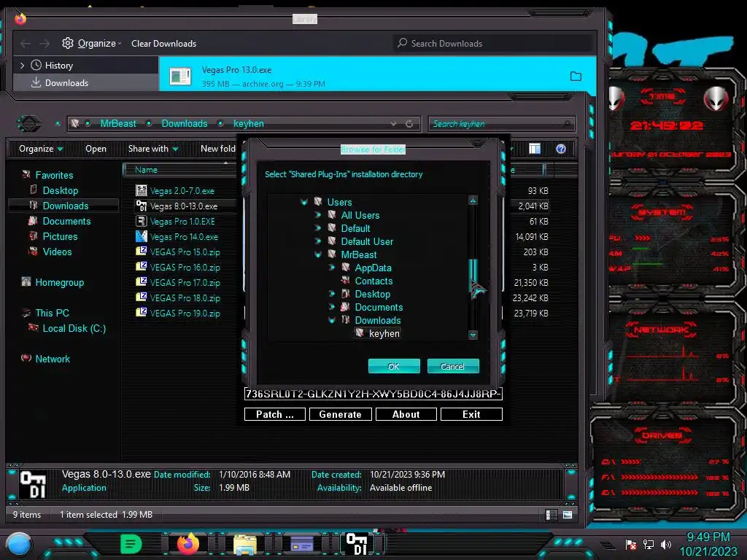Image resolution: width=747 pixels, height=560 pixels.
Task: Click the Name column header
Action: click(146, 169)
